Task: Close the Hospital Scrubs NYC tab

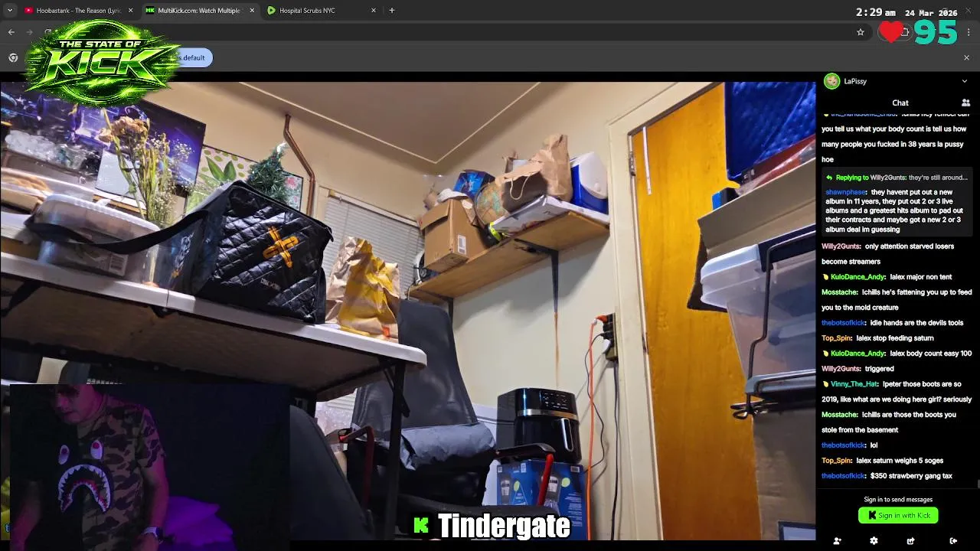Action: coord(374,11)
